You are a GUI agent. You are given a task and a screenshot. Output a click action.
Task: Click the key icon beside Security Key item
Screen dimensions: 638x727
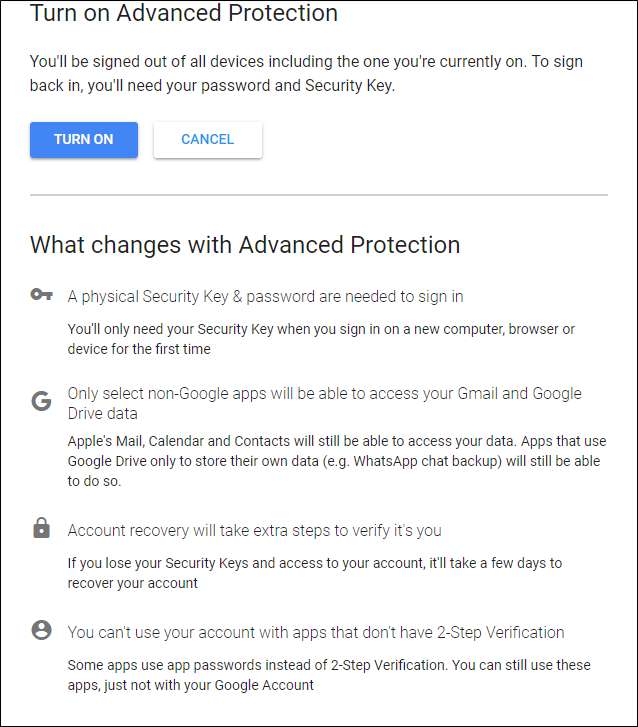(x=41, y=295)
